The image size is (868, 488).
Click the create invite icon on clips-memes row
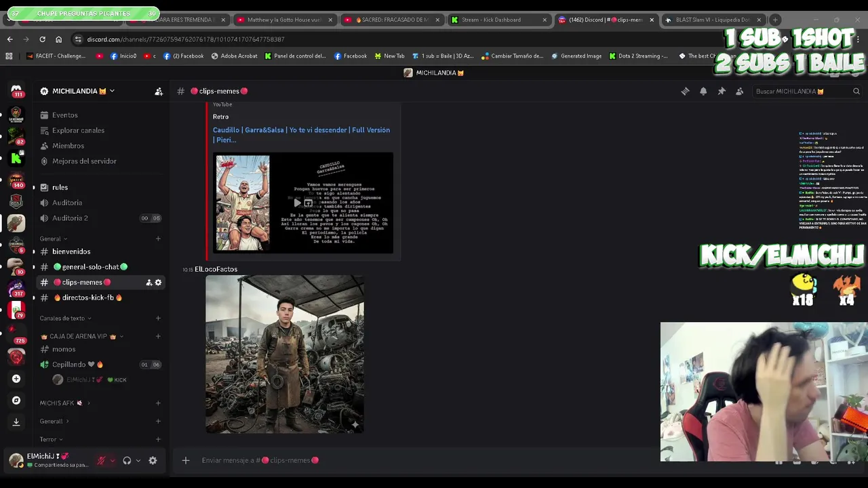pos(149,282)
